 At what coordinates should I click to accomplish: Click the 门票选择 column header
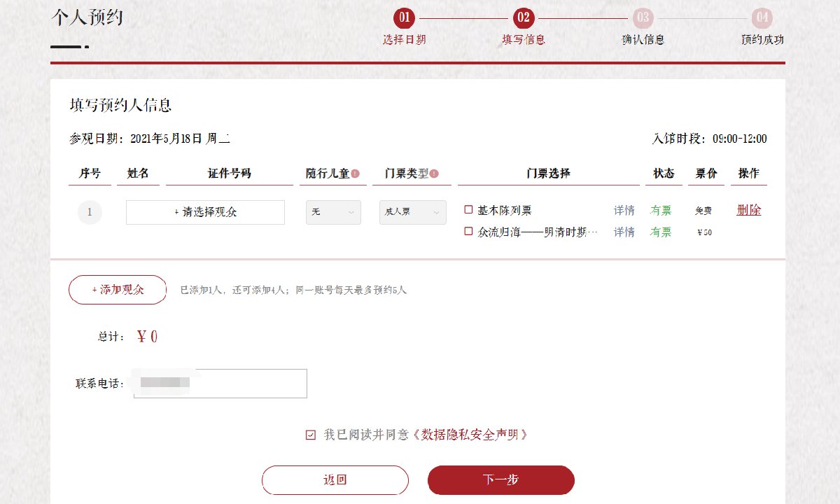pyautogui.click(x=548, y=174)
